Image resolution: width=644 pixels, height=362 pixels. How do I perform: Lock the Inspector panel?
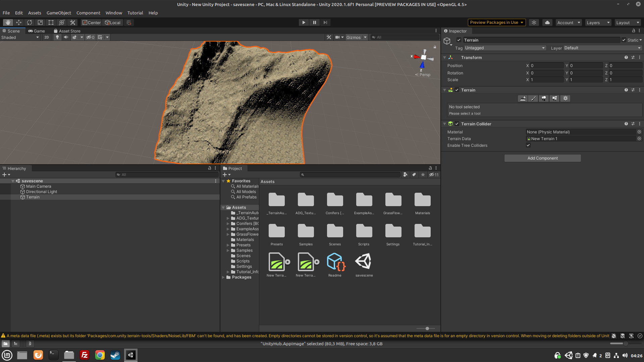click(x=634, y=31)
